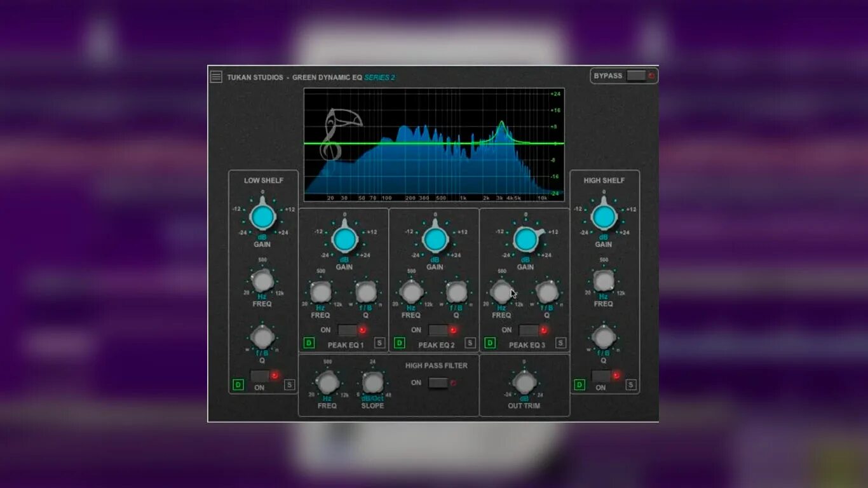Click the 'HIGH SHELF' section label
868x488 pixels.
point(604,180)
